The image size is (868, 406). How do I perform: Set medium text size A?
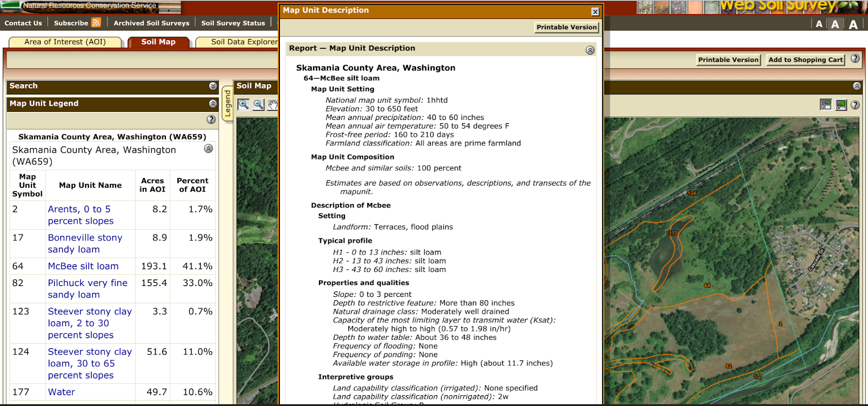click(x=835, y=24)
